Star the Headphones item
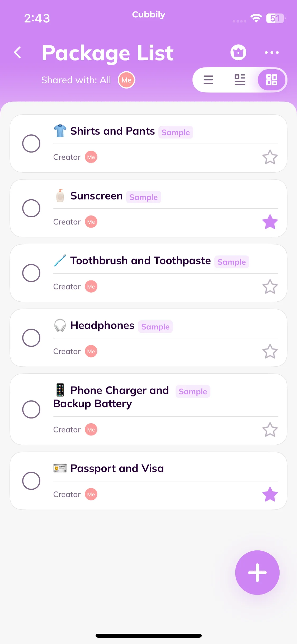The height and width of the screenshot is (644, 297). click(270, 351)
